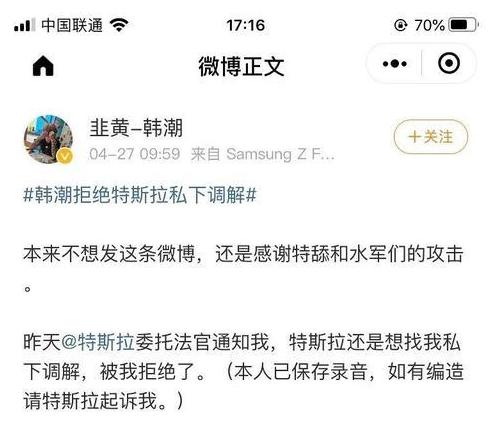
Task: Close the mini program via the circle icon
Action: pos(449,63)
